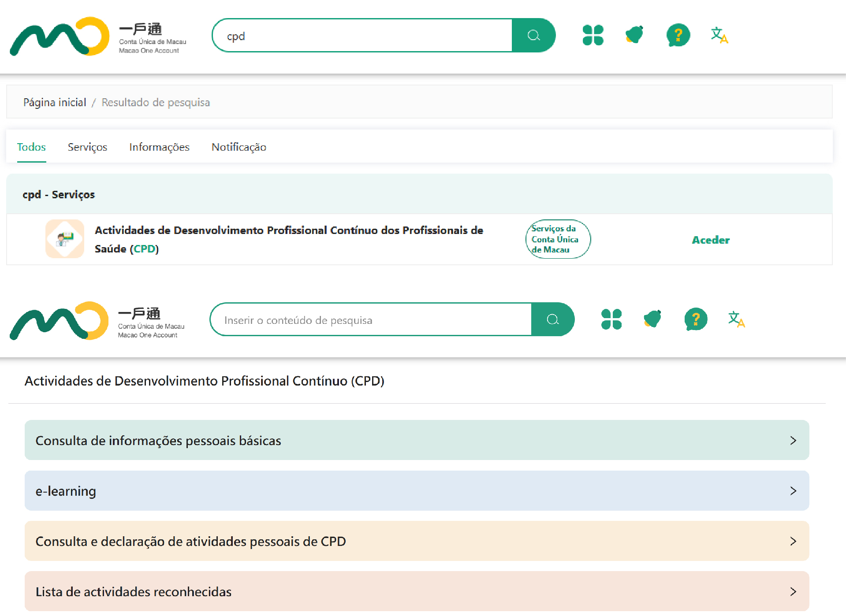The height and width of the screenshot is (616, 846).
Task: Open the four-leaf apps icon in lower header
Action: click(611, 319)
